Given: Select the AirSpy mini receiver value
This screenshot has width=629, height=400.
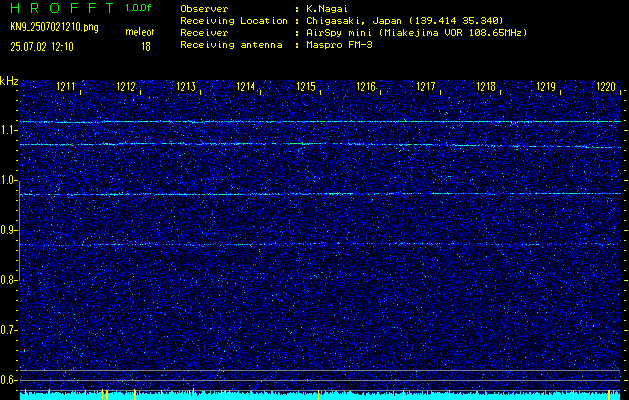Looking at the screenshot, I should coord(417,33).
